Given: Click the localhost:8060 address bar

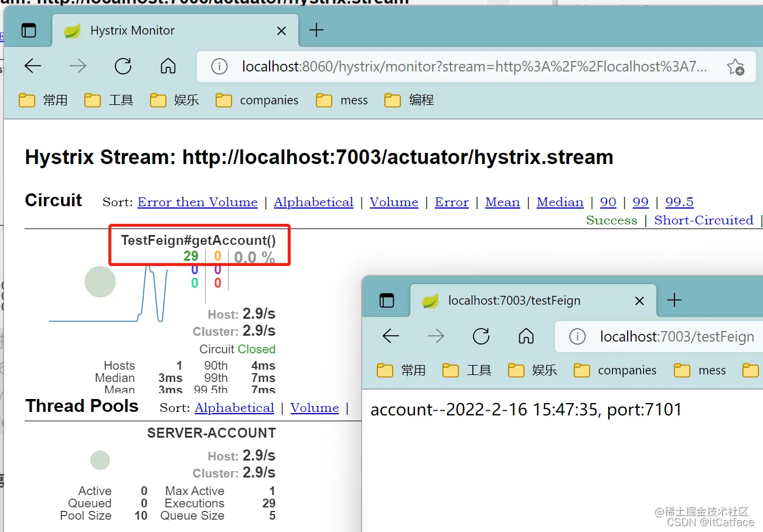Looking at the screenshot, I should (x=475, y=67).
